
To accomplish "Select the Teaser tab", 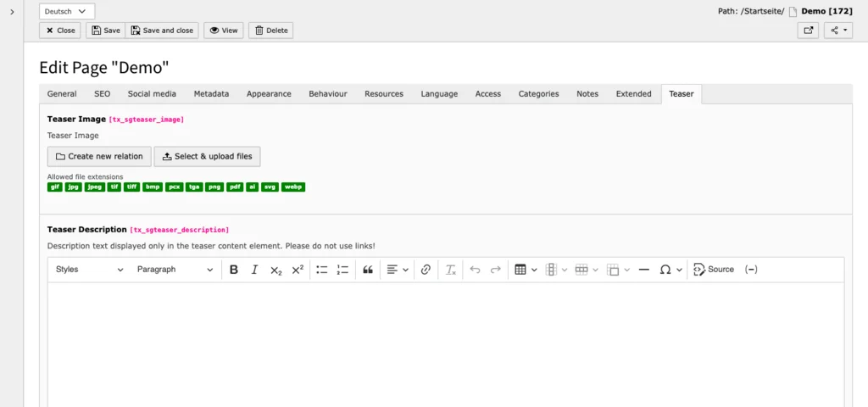I will click(x=682, y=94).
